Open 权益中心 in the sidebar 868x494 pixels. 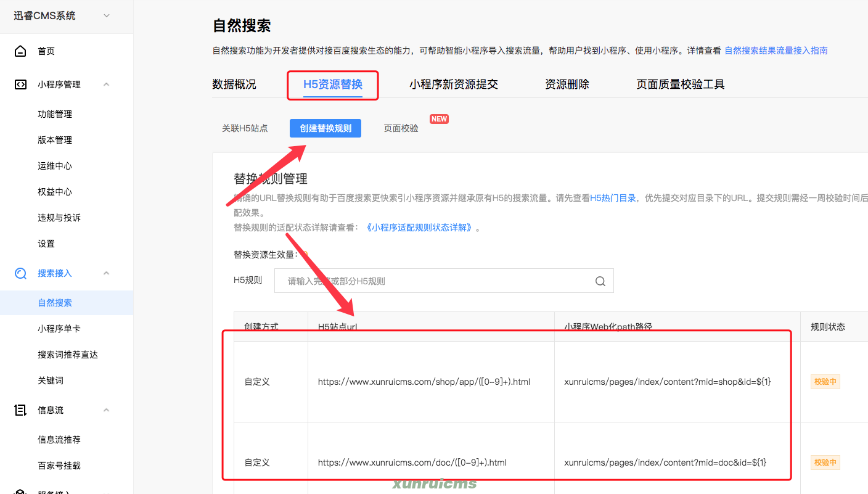tap(55, 192)
